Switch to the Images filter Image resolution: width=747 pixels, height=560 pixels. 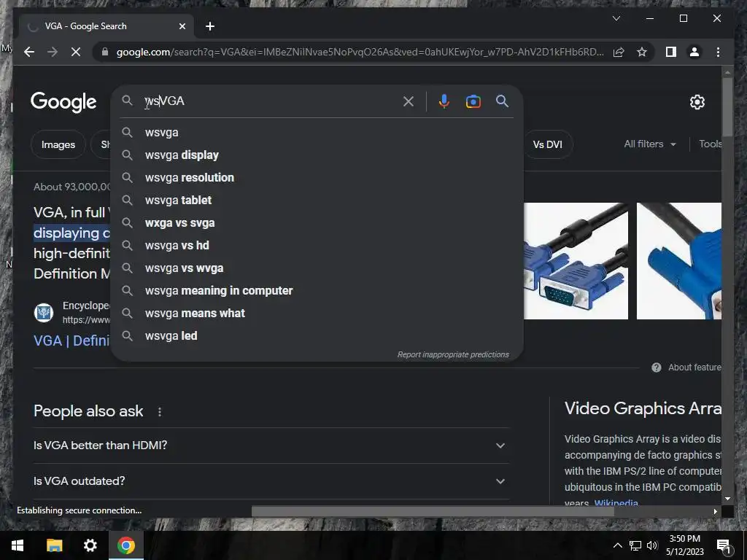coord(58,144)
